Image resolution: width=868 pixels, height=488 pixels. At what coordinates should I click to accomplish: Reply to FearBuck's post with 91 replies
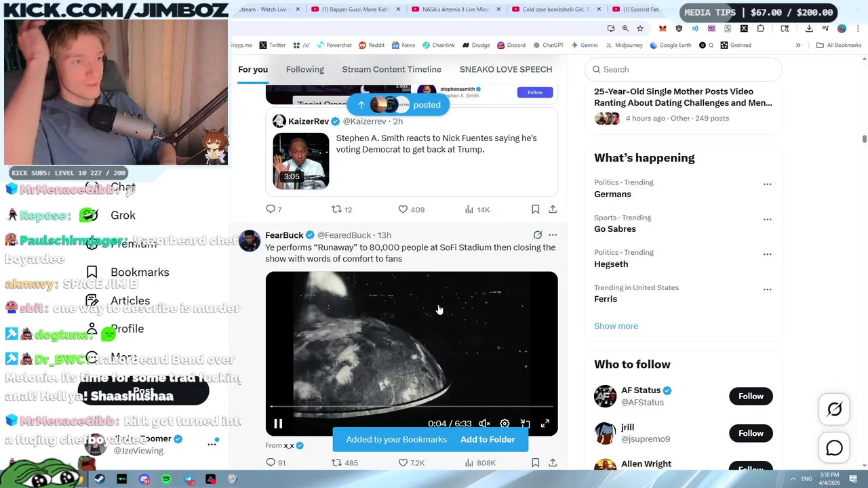(275, 462)
